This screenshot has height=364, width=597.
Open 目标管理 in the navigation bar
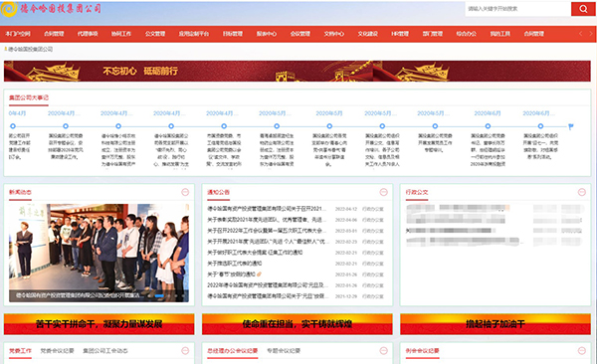(233, 34)
